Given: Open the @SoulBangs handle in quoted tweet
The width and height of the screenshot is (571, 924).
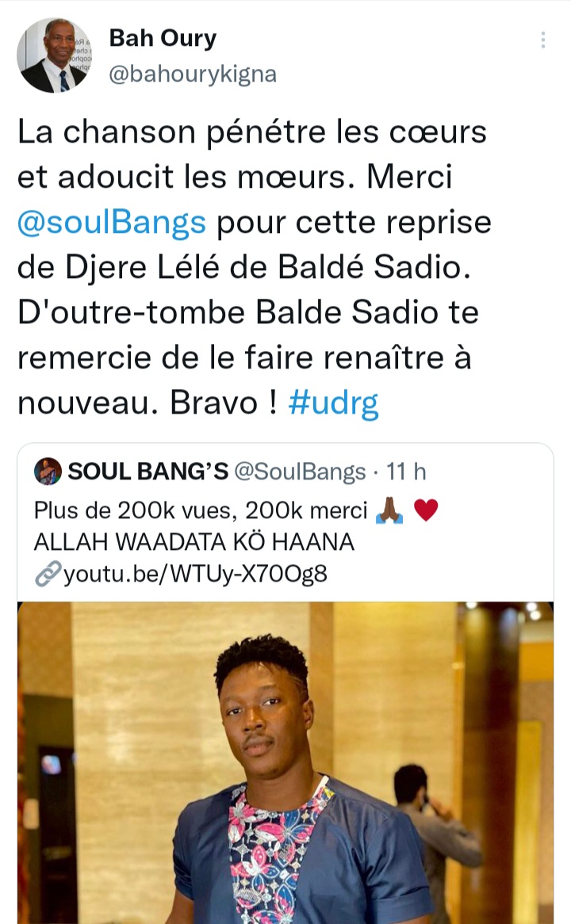Looking at the screenshot, I should point(301,472).
